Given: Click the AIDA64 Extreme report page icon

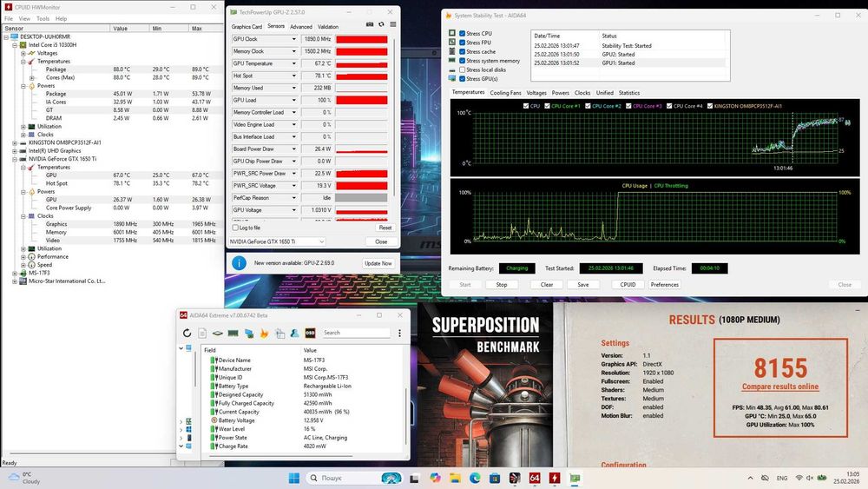Looking at the screenshot, I should 202,333.
